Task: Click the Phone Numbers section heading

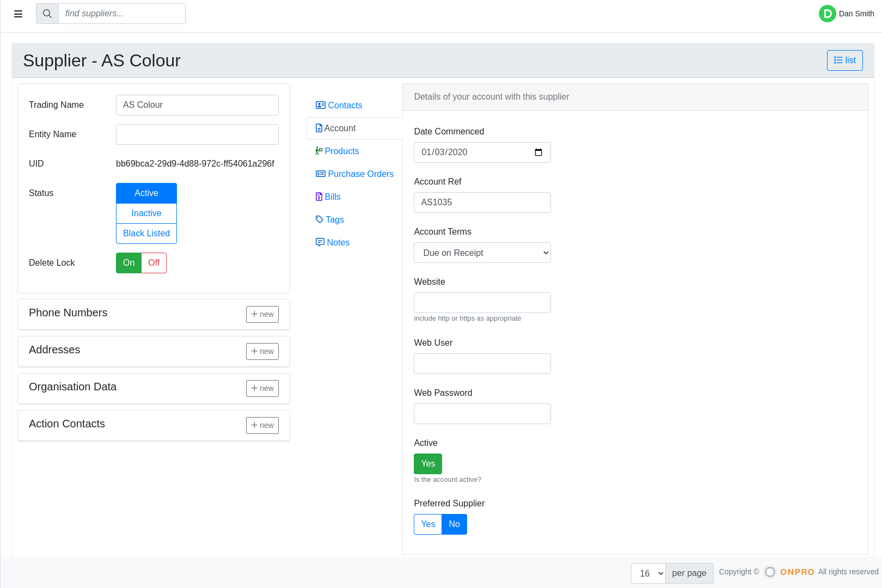Action: pos(68,313)
